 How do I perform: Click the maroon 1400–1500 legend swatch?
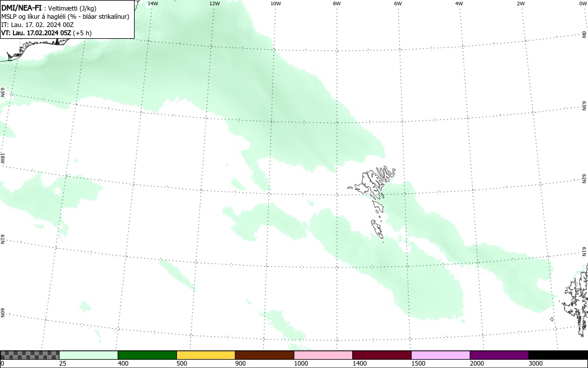[382, 355]
